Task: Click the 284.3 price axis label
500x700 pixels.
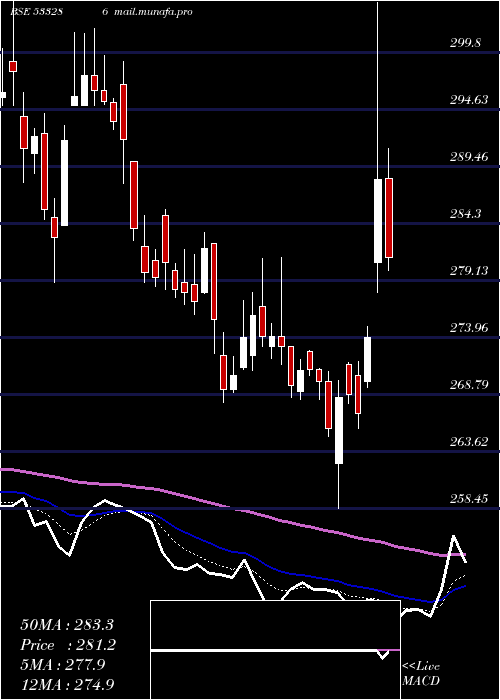Action: point(466,214)
